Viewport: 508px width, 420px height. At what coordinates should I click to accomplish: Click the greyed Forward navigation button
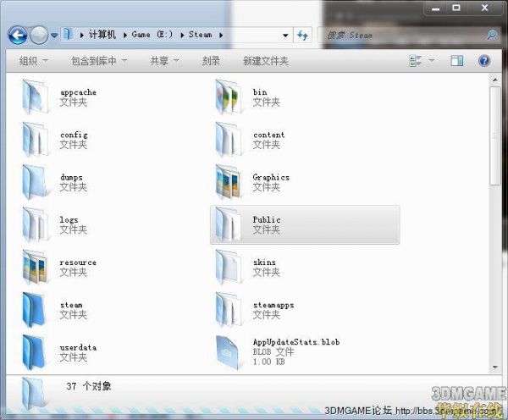point(39,35)
